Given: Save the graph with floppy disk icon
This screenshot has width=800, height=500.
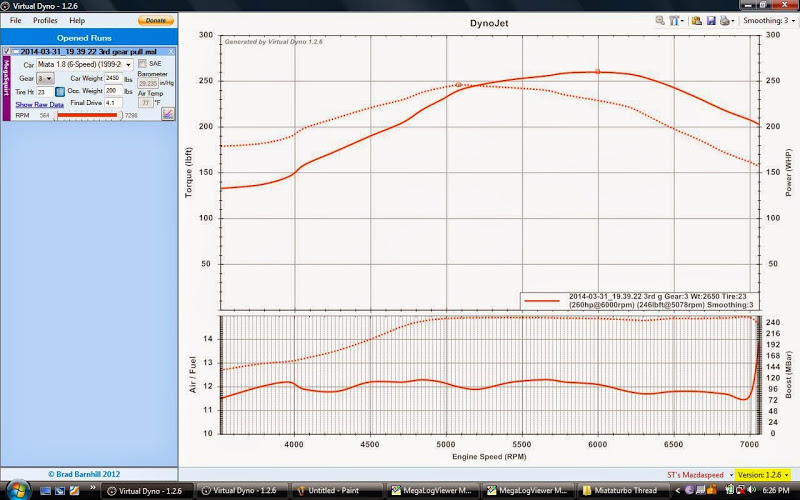Looking at the screenshot, I should pyautogui.click(x=710, y=20).
